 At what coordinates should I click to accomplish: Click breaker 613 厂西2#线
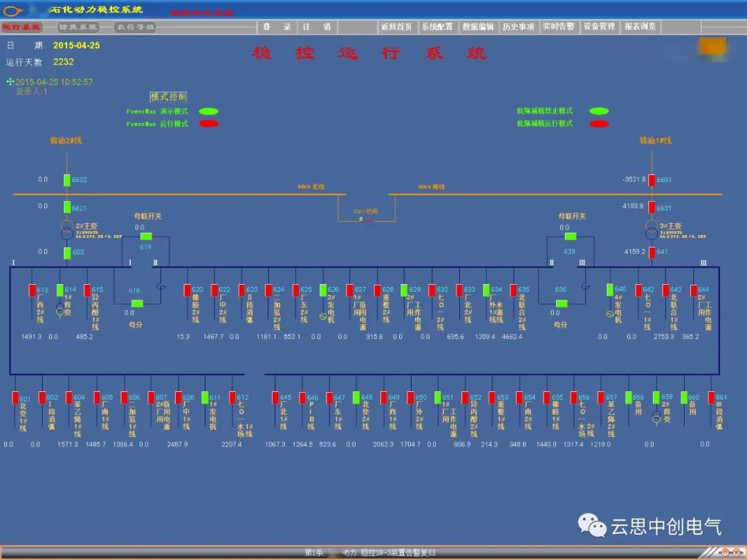(x=33, y=290)
